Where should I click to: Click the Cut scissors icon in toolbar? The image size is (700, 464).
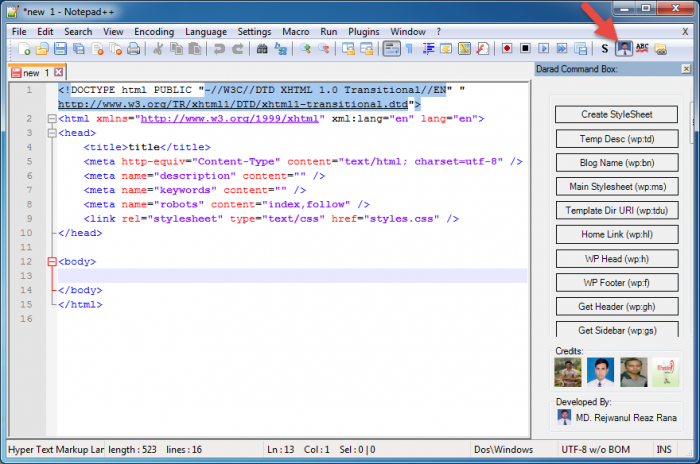(x=158, y=48)
